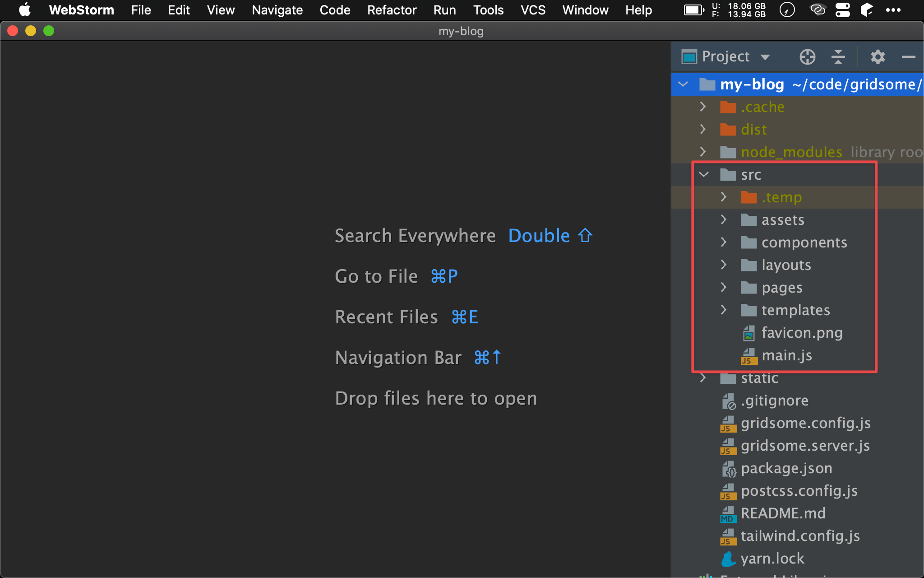Expand the assets folder chevron

723,219
